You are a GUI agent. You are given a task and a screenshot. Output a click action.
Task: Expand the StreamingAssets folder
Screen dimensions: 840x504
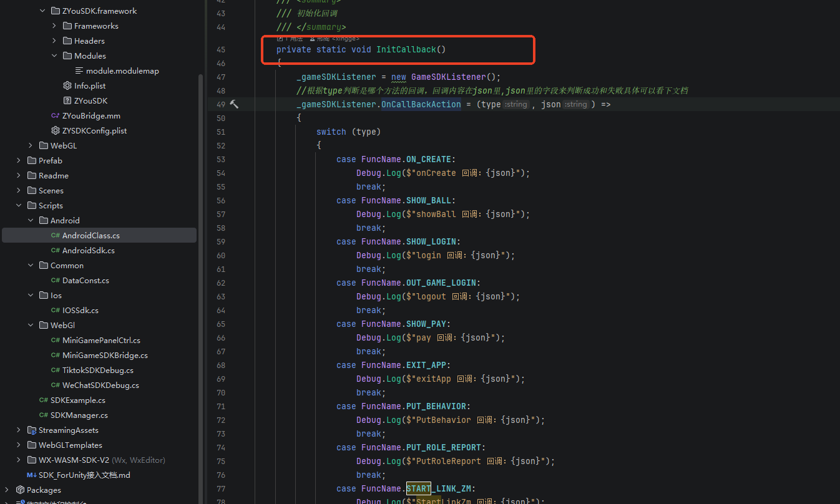[x=19, y=430]
